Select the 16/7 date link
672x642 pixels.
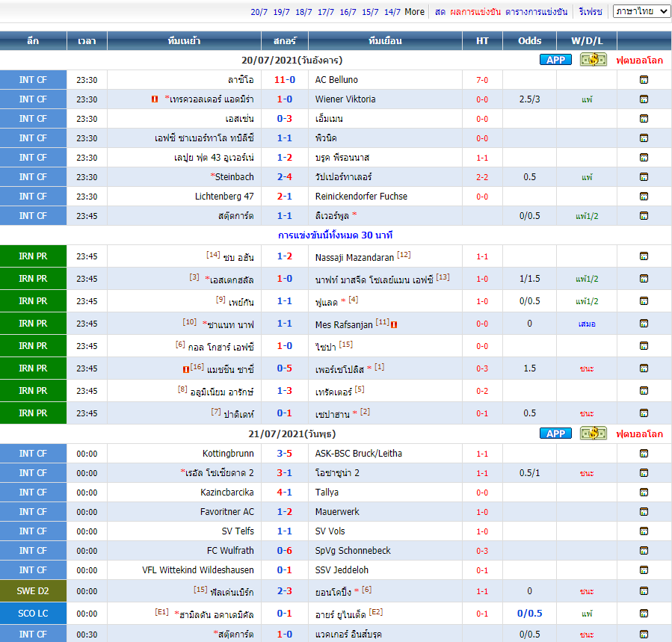click(348, 12)
